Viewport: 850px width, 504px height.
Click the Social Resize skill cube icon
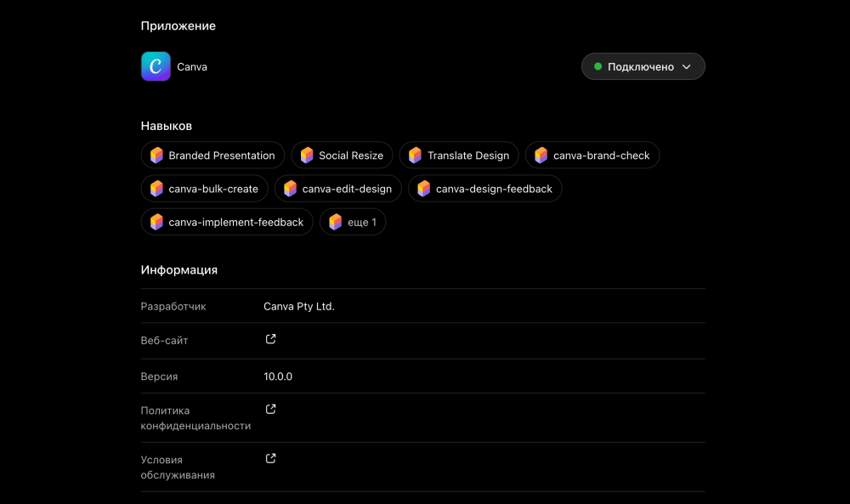(307, 156)
